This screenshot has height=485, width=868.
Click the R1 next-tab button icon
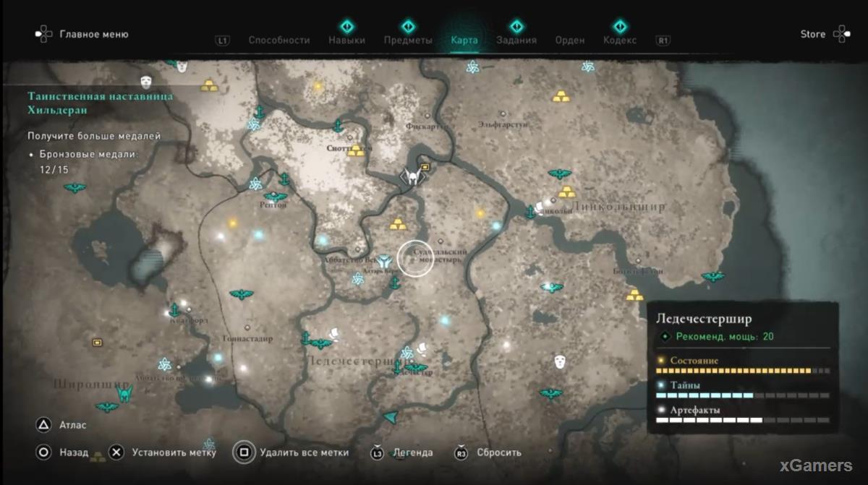click(x=663, y=41)
